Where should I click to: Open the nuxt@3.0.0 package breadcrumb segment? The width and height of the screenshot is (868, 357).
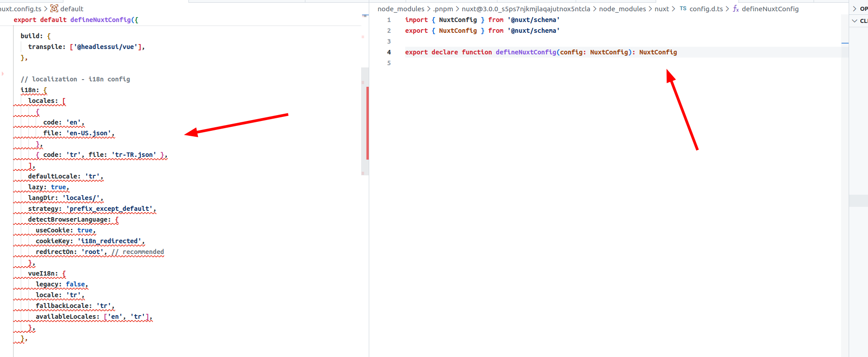526,9
